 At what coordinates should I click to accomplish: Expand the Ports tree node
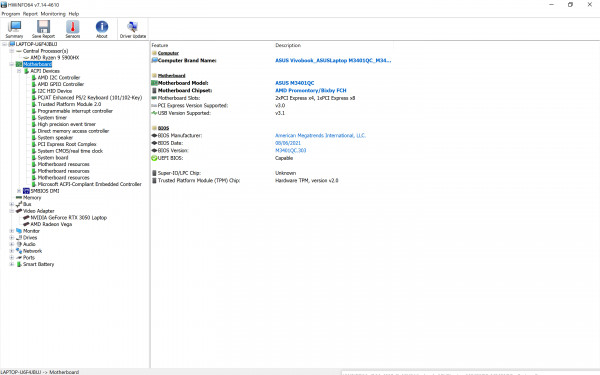[x=11, y=258]
